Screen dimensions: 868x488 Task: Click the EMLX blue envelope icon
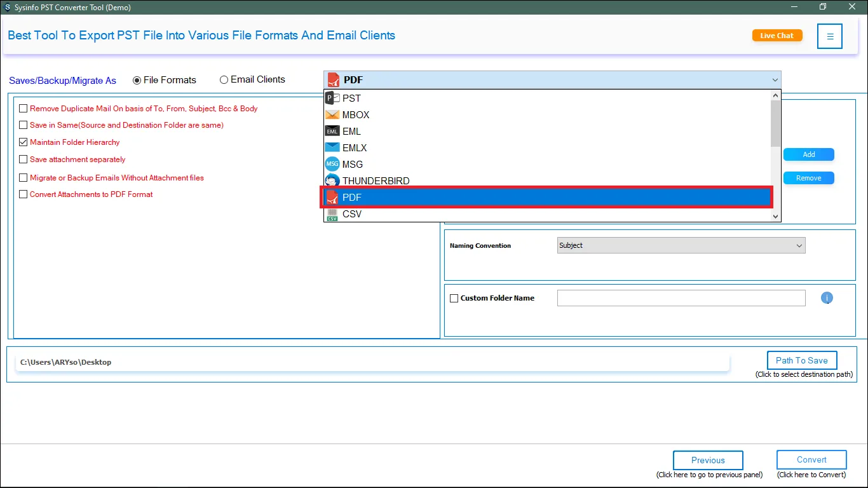click(332, 148)
